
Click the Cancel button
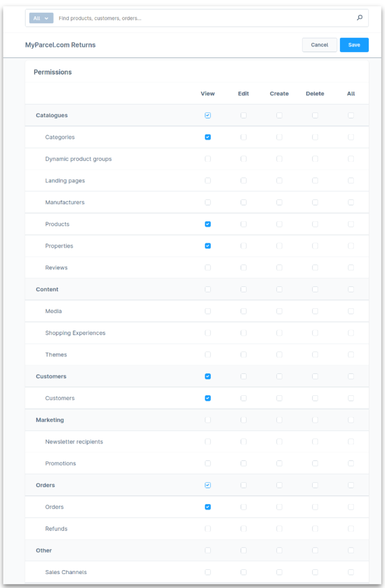pos(319,45)
